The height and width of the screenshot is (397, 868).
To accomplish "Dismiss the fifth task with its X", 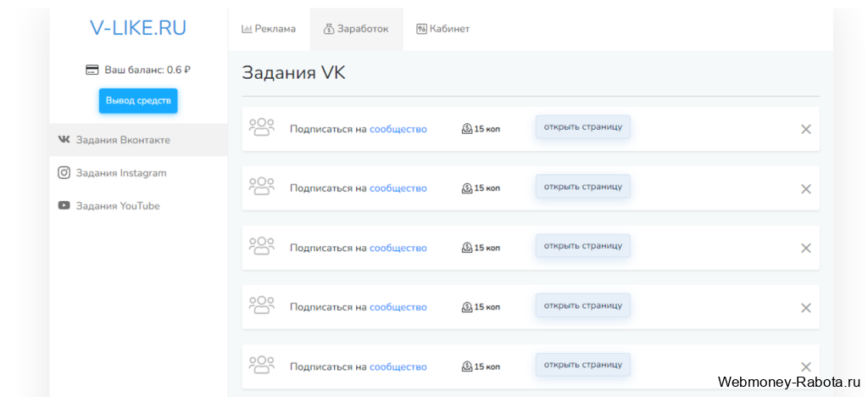I will [806, 366].
